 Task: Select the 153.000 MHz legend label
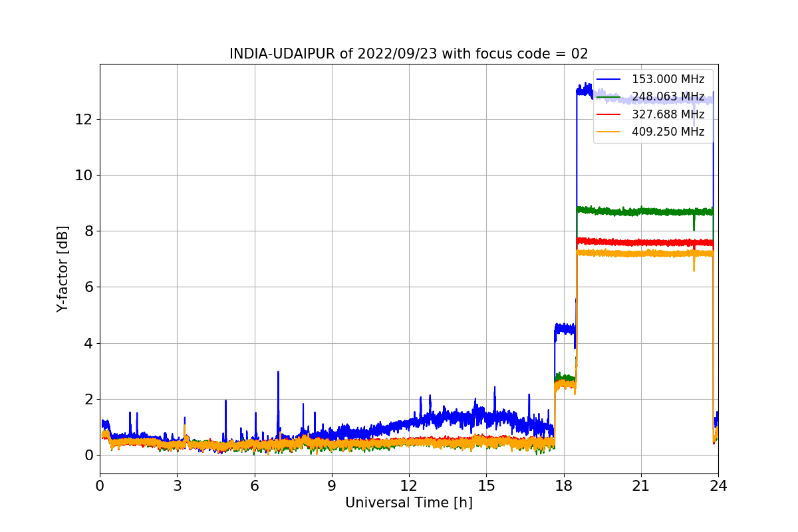click(x=668, y=79)
